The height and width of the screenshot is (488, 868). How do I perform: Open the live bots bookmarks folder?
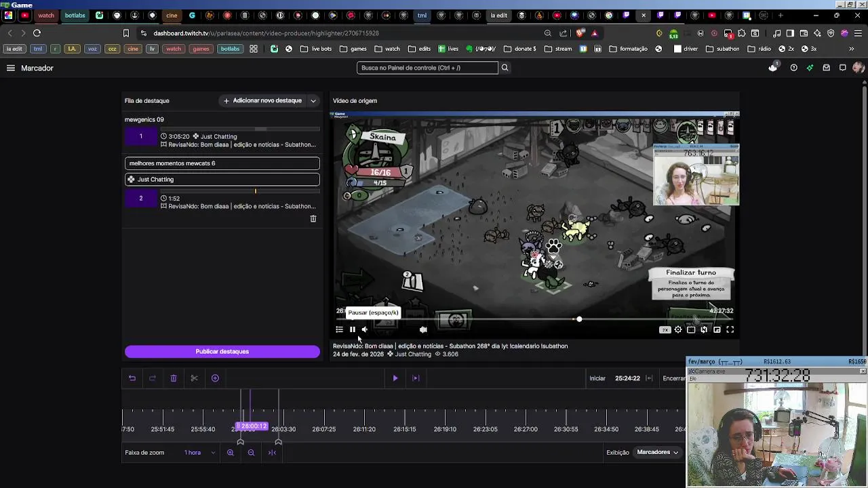coord(316,49)
